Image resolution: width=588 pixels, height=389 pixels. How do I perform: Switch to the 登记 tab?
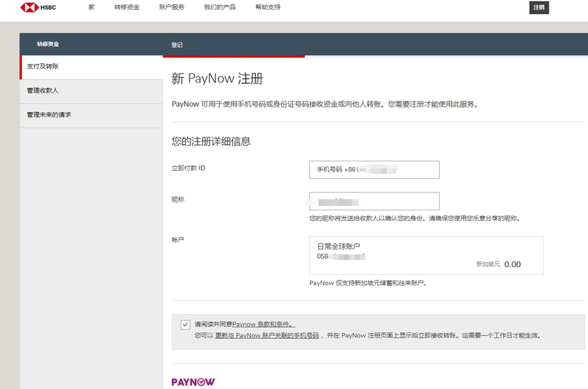click(x=176, y=44)
